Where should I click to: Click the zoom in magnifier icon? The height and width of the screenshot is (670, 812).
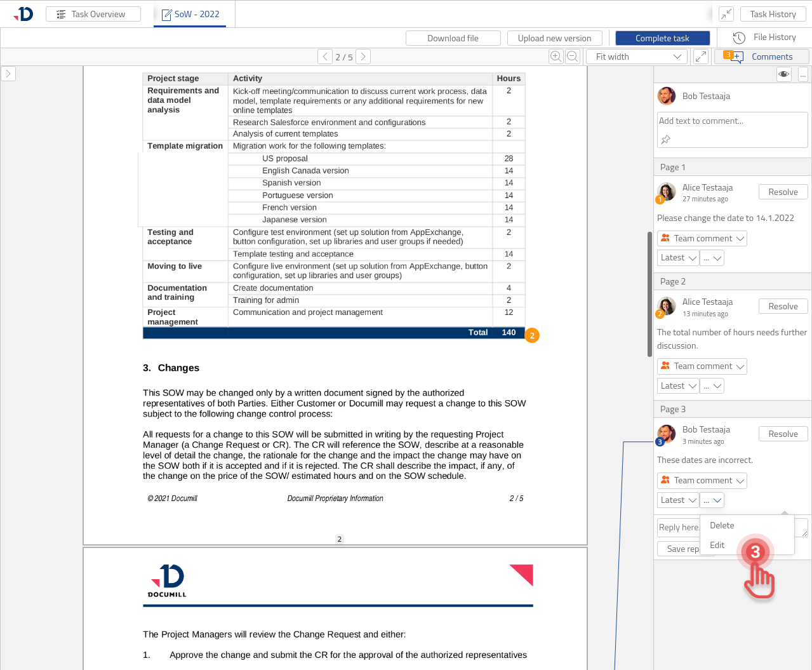pos(556,57)
